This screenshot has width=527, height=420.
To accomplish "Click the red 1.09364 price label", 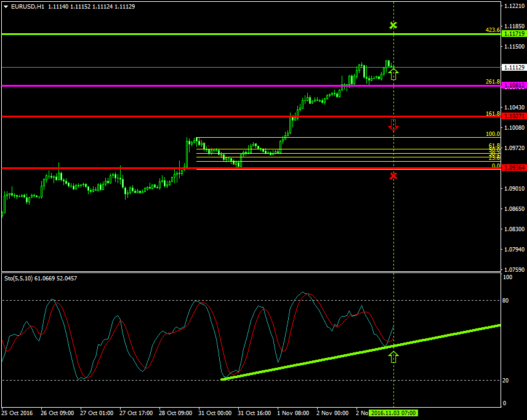I will tap(514, 168).
